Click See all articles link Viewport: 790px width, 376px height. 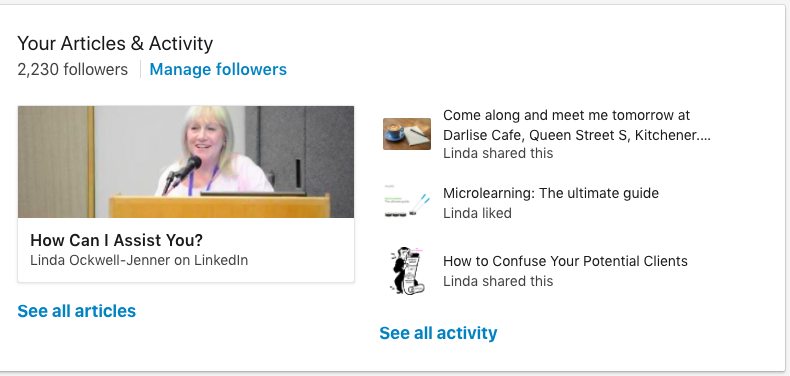coord(77,311)
